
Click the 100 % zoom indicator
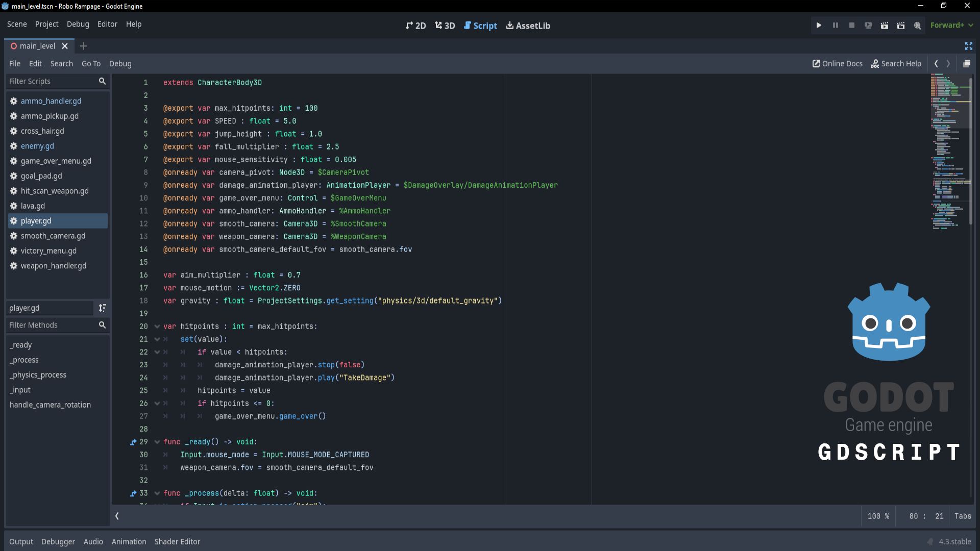878,516
